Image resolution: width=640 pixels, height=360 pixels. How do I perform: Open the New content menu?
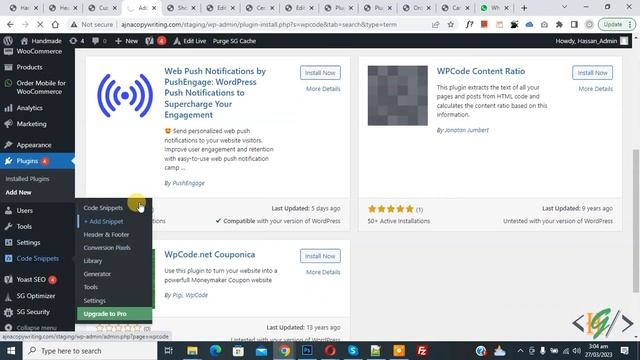[127, 41]
